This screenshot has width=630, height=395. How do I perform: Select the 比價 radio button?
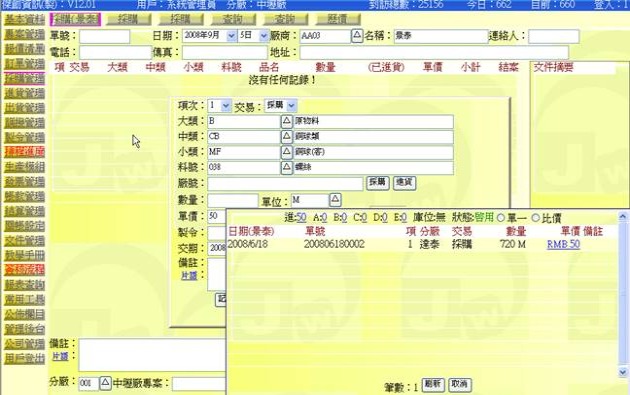(535, 218)
